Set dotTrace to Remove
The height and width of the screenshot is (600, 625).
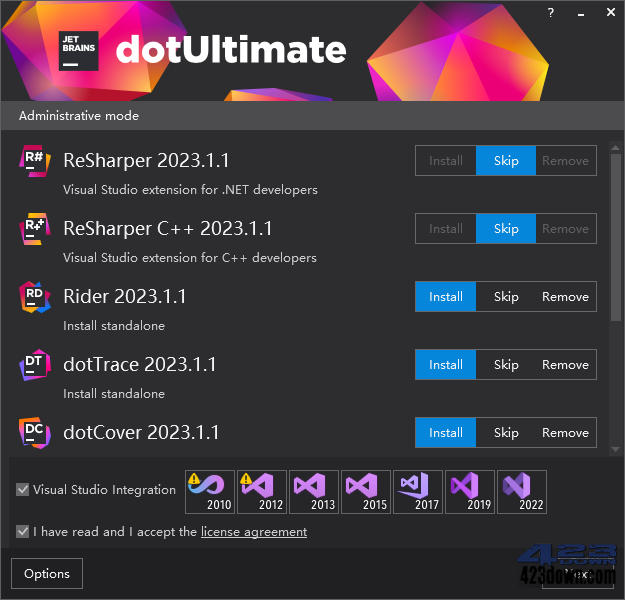(565, 365)
